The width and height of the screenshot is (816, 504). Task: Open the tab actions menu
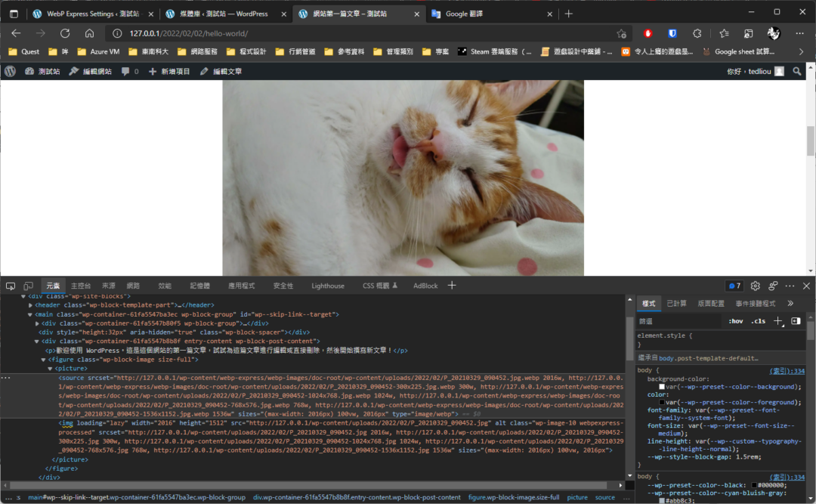(x=14, y=14)
